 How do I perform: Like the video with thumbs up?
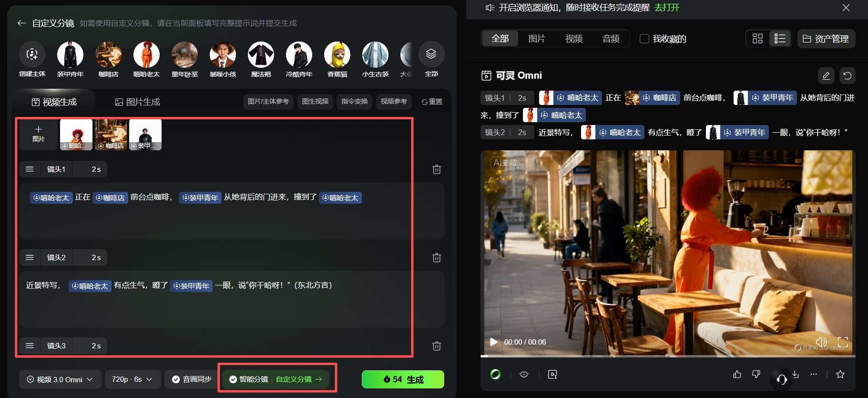click(737, 374)
